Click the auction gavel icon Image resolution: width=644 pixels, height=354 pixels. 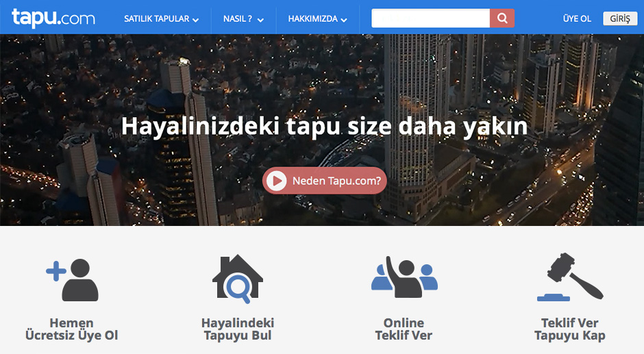[570, 277]
